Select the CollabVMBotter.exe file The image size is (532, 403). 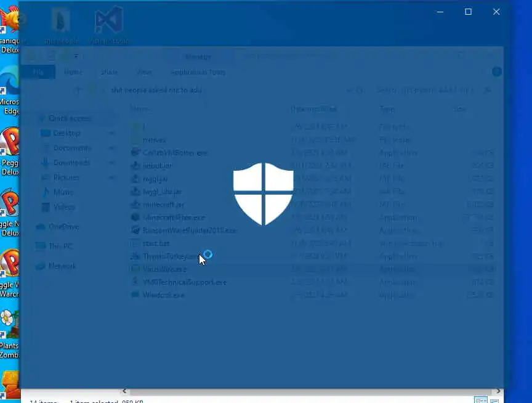click(x=175, y=153)
